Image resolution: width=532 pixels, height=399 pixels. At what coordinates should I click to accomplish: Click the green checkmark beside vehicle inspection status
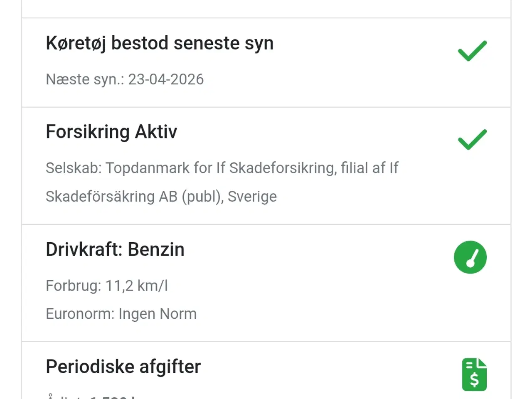(x=472, y=51)
